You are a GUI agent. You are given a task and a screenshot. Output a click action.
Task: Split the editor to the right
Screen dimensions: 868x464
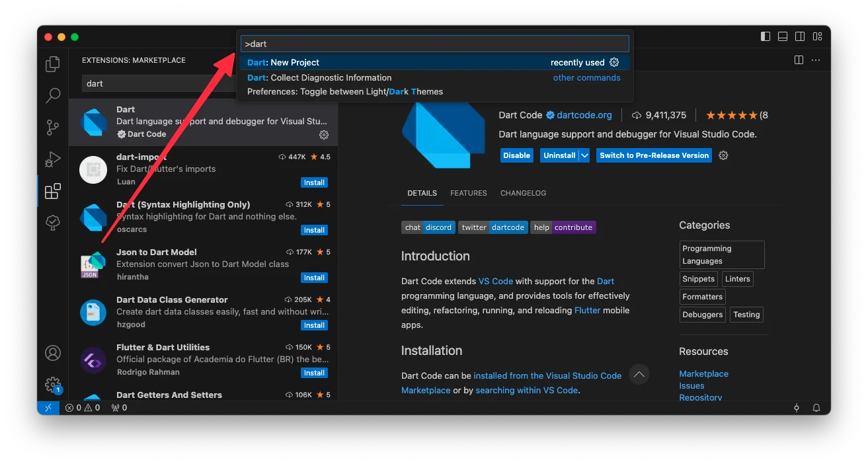click(x=799, y=60)
